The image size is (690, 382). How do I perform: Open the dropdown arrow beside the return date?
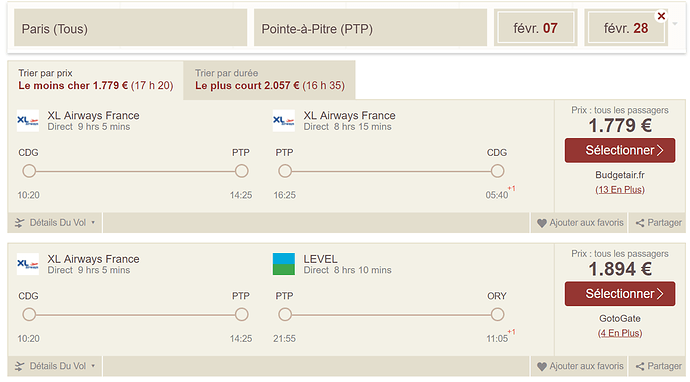tap(675, 24)
